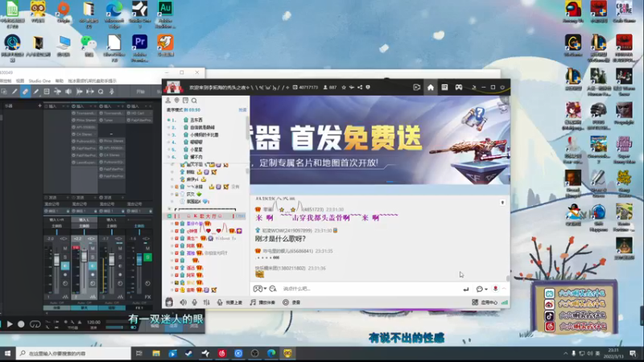Open the mixer sliders icon in YY bottom bar

tap(206, 302)
